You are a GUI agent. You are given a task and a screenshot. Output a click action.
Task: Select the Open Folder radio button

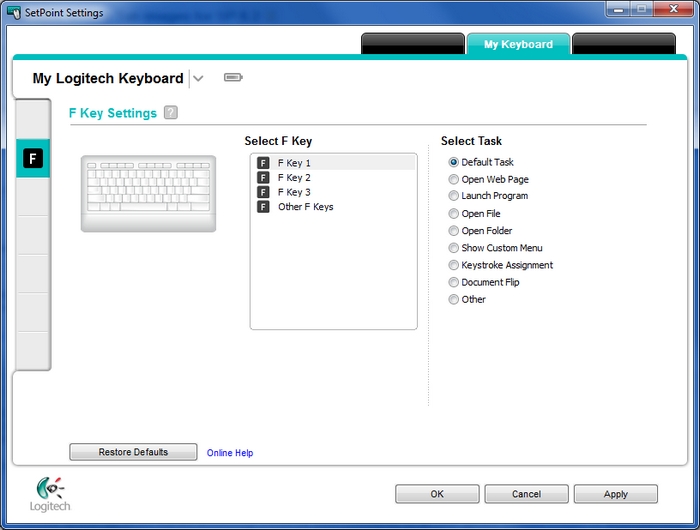(x=454, y=231)
